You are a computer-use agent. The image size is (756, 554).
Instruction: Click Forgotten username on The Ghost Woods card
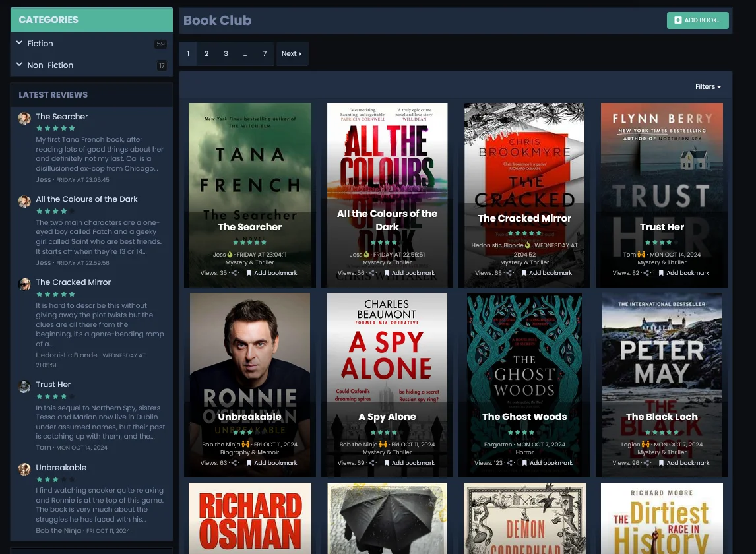click(x=498, y=445)
